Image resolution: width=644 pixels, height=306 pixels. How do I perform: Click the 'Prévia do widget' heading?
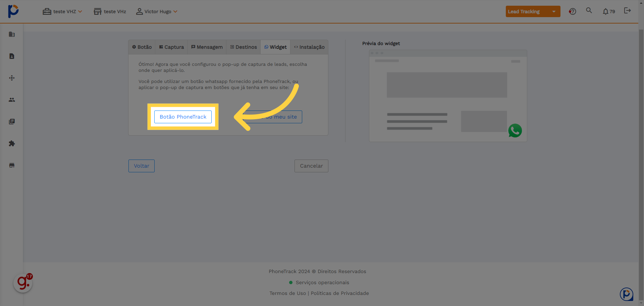tap(381, 43)
